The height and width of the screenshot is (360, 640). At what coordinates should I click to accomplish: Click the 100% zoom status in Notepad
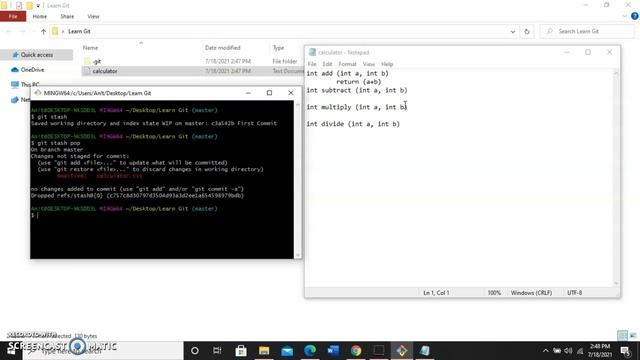tap(494, 293)
